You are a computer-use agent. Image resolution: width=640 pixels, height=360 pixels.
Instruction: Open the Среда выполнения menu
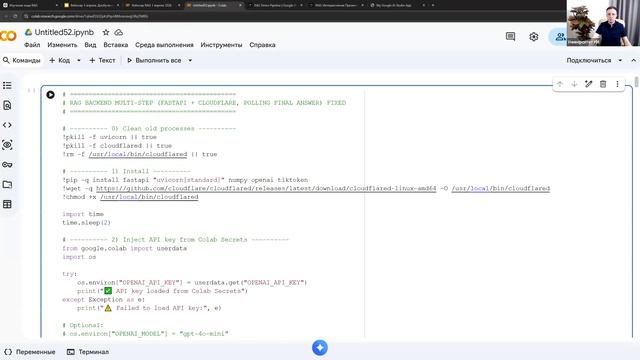164,45
